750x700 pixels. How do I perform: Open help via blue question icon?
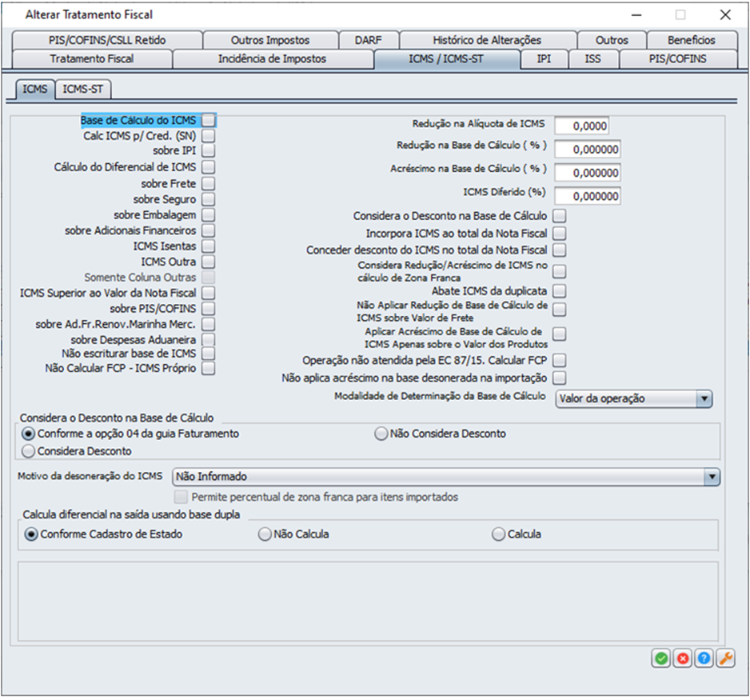704,658
